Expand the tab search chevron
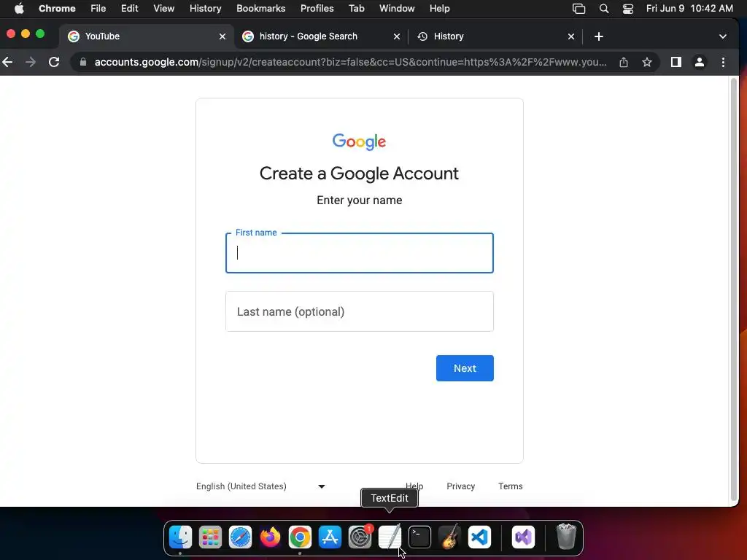 click(x=723, y=36)
